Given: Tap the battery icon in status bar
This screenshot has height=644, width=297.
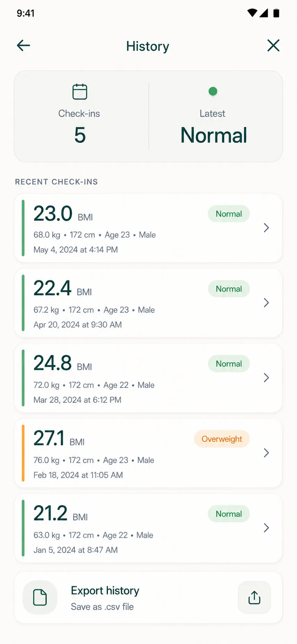Looking at the screenshot, I should click(x=276, y=13).
